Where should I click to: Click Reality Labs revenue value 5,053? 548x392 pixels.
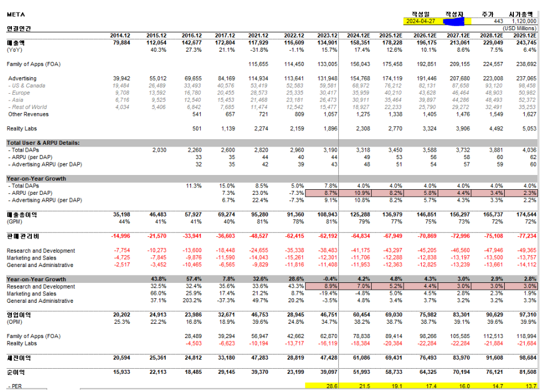pos(529,128)
